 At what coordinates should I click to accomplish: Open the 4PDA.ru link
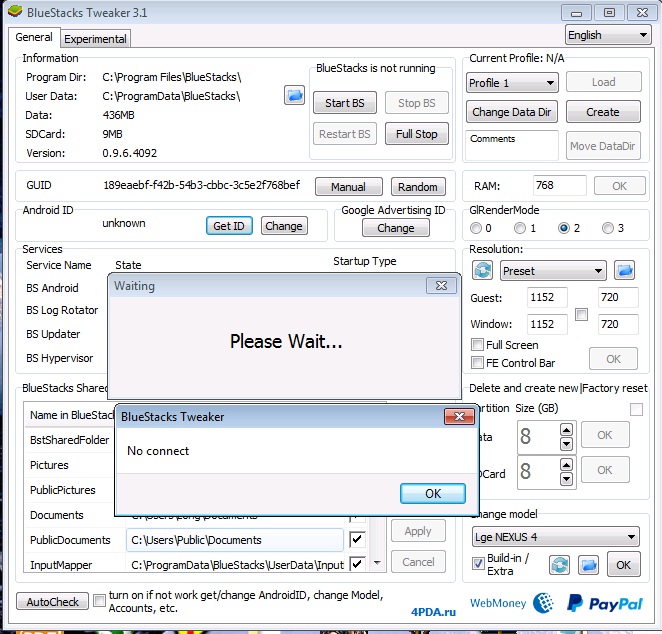pyautogui.click(x=433, y=612)
